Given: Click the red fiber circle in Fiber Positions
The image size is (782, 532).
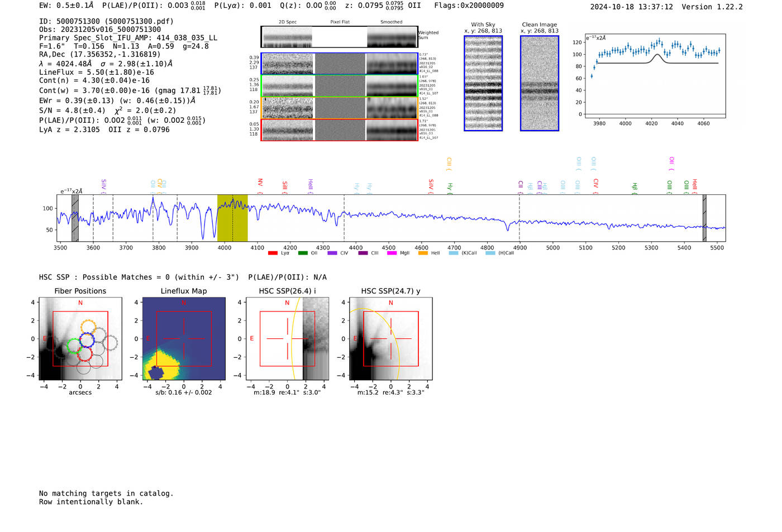Looking at the screenshot, I should [x=85, y=353].
